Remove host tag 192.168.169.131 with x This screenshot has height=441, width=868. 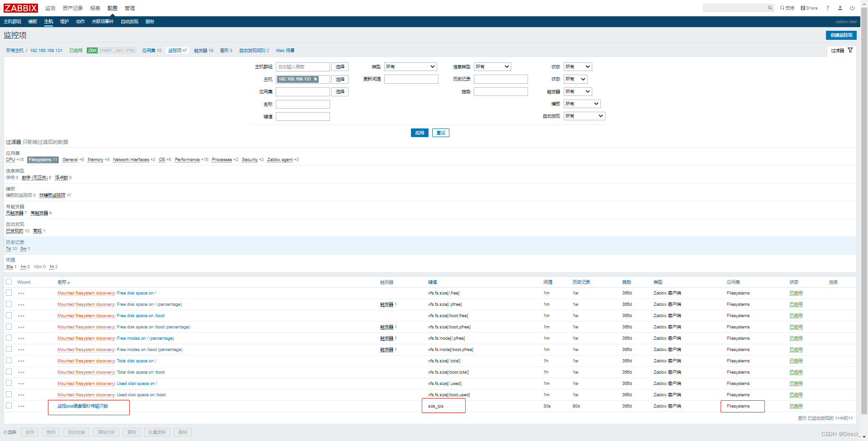[x=316, y=79]
